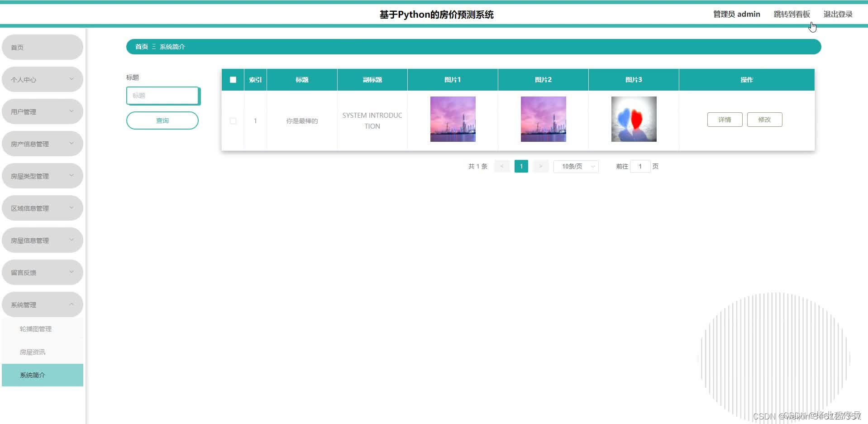Expand the 用户管理 sidebar section
868x424 pixels.
42,111
